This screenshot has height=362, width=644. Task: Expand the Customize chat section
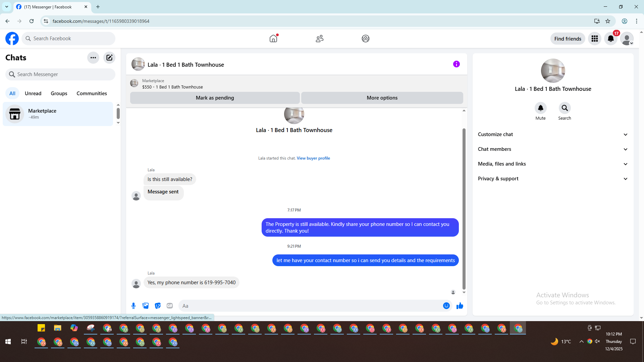tap(552, 134)
